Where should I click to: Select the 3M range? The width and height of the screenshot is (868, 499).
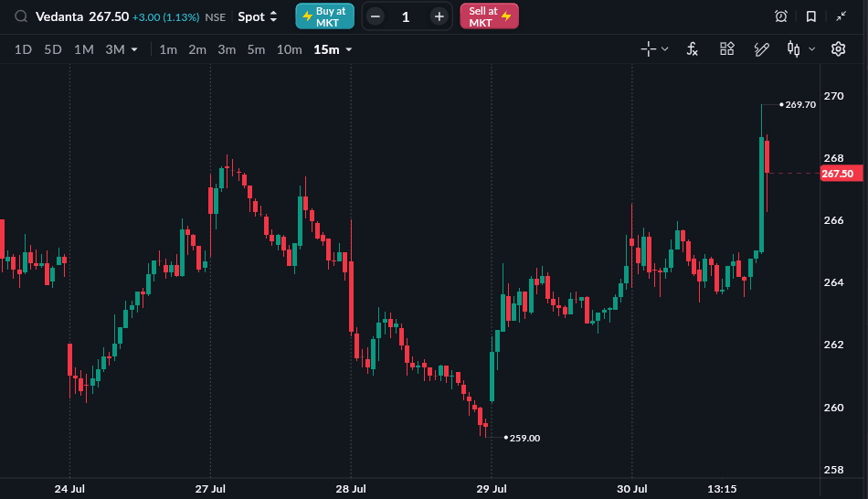[x=115, y=49]
